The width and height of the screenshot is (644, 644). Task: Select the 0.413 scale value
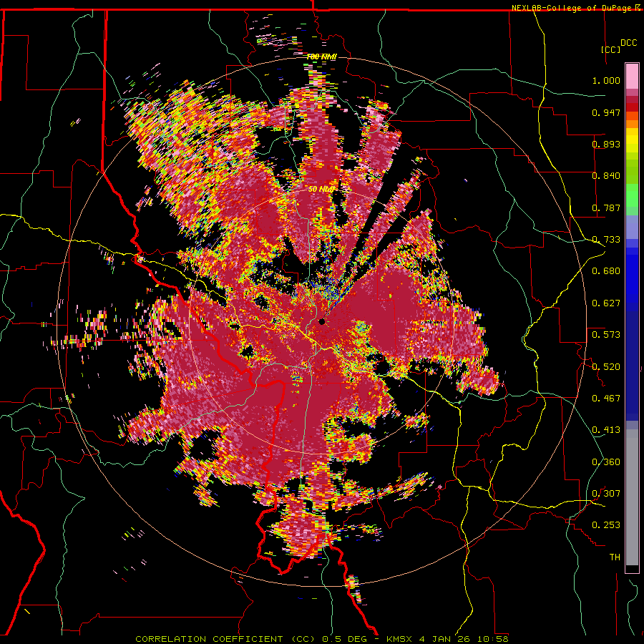[606, 430]
